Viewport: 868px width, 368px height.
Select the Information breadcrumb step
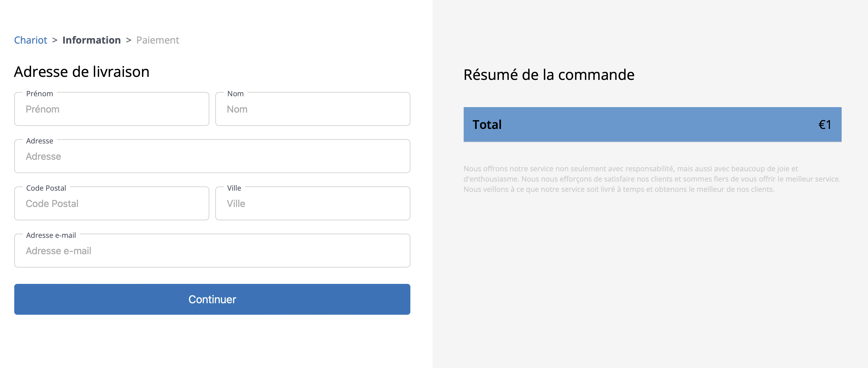click(91, 40)
